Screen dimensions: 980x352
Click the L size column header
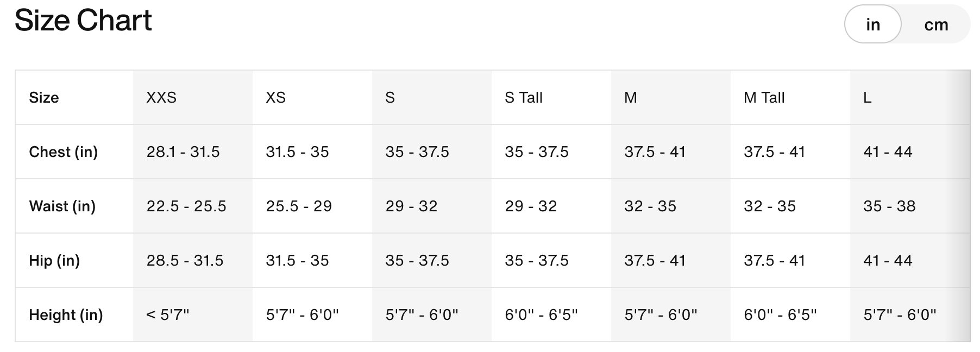click(868, 98)
